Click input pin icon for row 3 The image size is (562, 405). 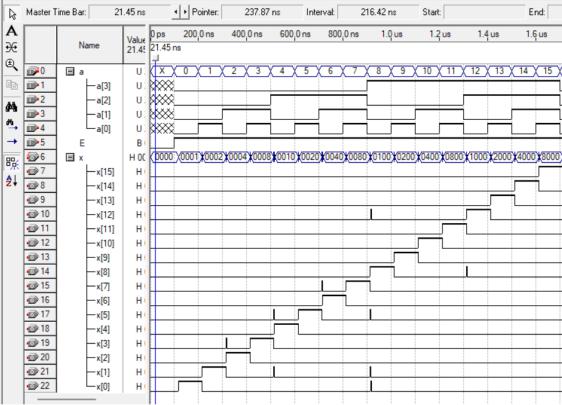(33, 114)
